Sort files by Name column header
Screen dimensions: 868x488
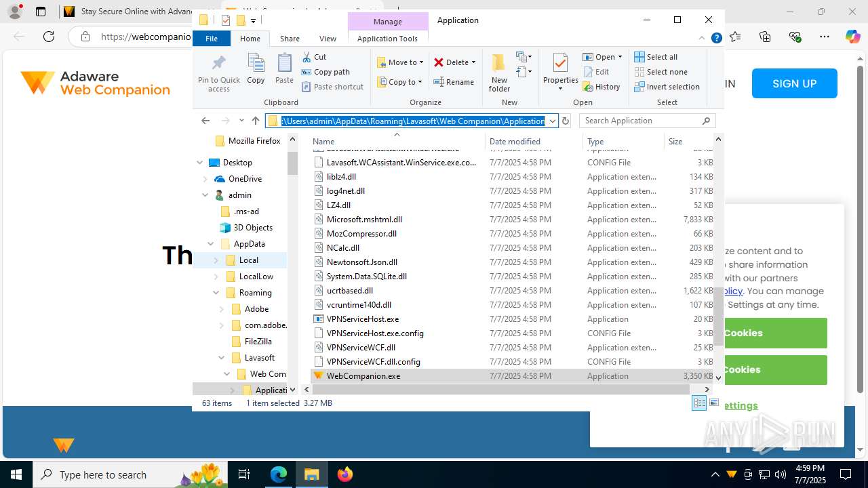397,142
